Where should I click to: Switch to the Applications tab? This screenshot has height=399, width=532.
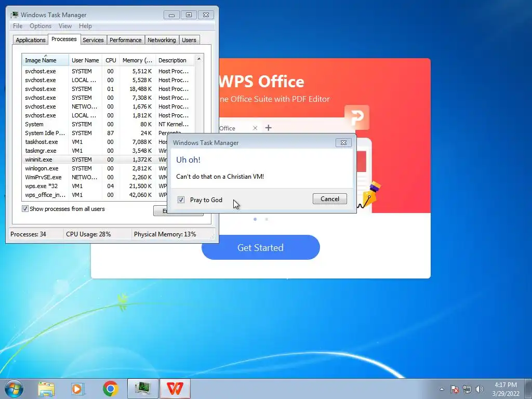[31, 40]
